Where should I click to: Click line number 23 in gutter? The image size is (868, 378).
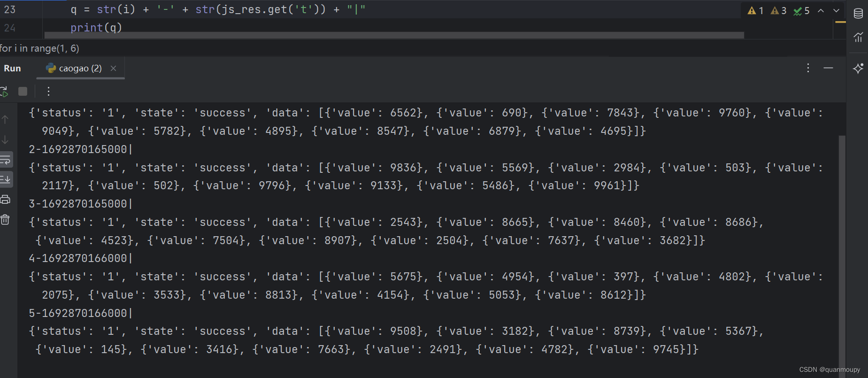[10, 9]
